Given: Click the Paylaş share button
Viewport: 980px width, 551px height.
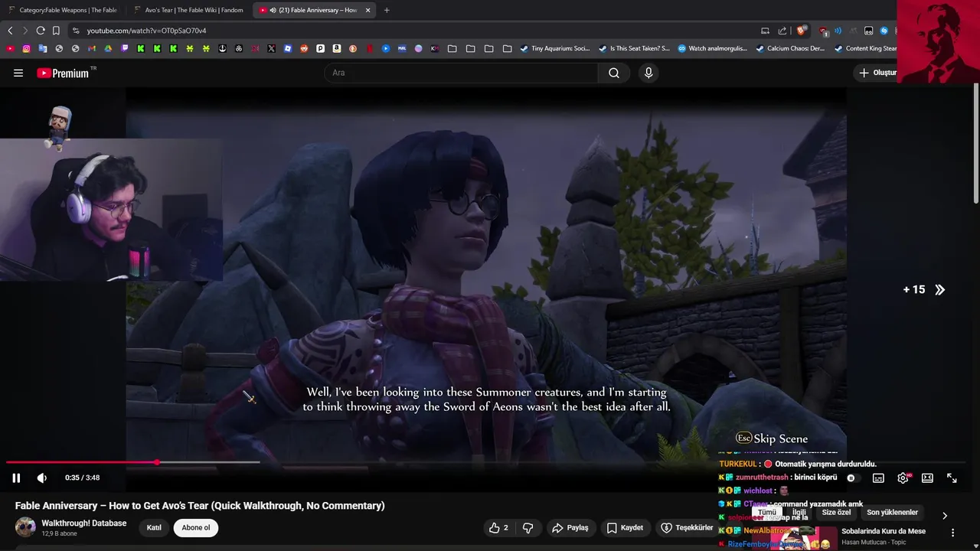Looking at the screenshot, I should [x=570, y=527].
